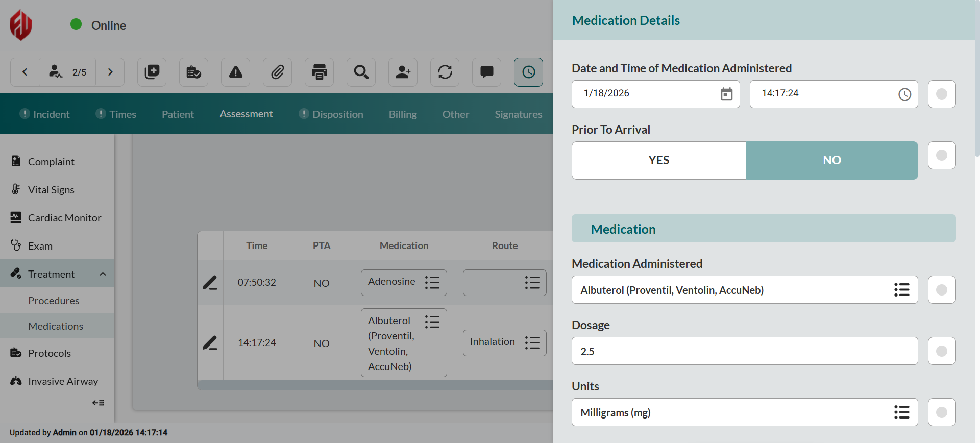Open empty Route dropdown for Adenosine row
This screenshot has width=980, height=443.
(x=505, y=283)
